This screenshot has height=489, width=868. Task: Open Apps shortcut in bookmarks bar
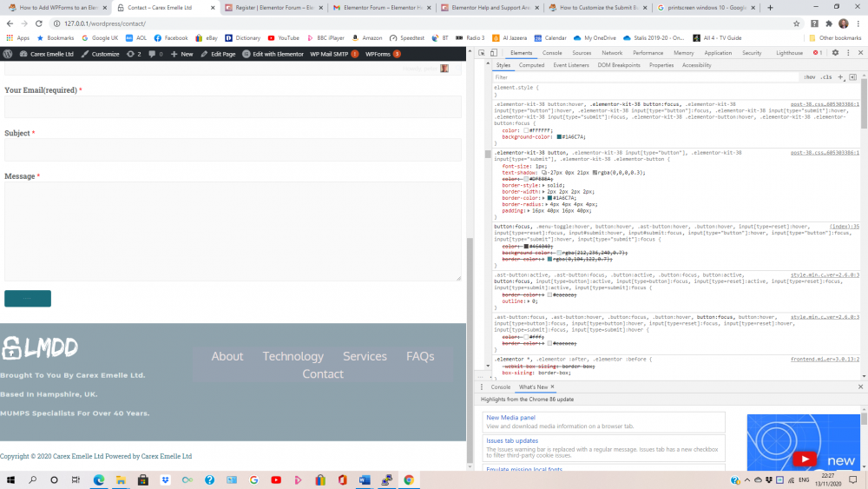pyautogui.click(x=18, y=37)
